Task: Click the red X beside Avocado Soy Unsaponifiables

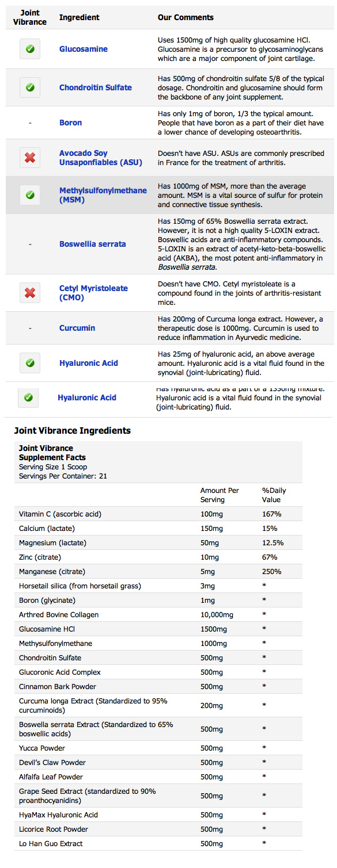Action: [30, 158]
